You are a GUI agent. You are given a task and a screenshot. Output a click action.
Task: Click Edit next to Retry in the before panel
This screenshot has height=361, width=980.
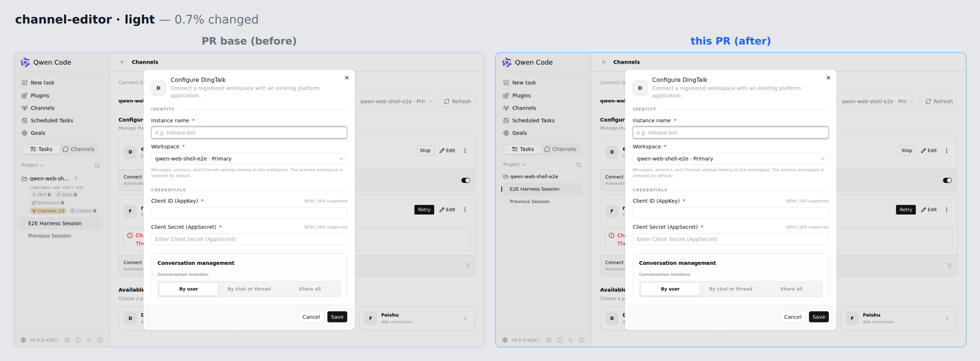click(x=447, y=210)
